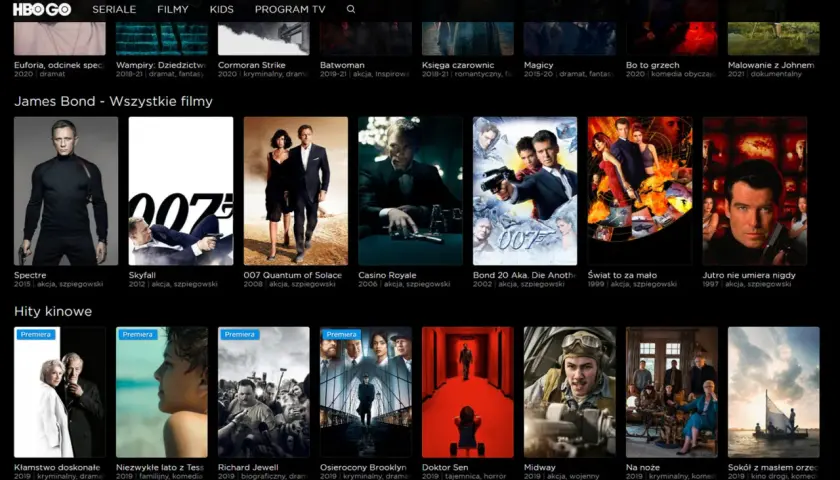Open the Skyfall movie poster

point(181,191)
